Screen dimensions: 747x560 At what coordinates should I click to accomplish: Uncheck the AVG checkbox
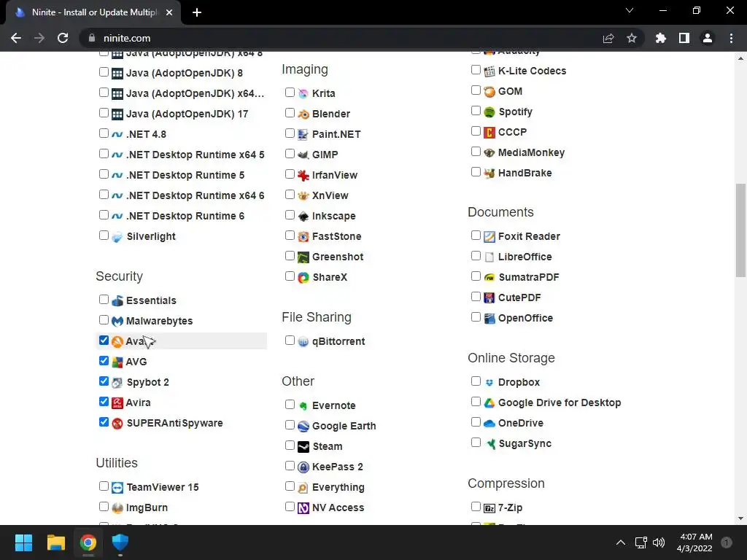(104, 360)
